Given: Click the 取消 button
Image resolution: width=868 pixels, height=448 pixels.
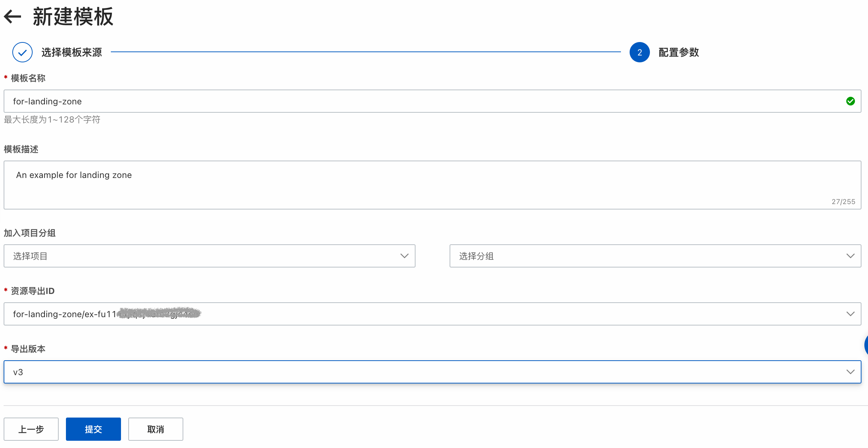Looking at the screenshot, I should click(156, 429).
